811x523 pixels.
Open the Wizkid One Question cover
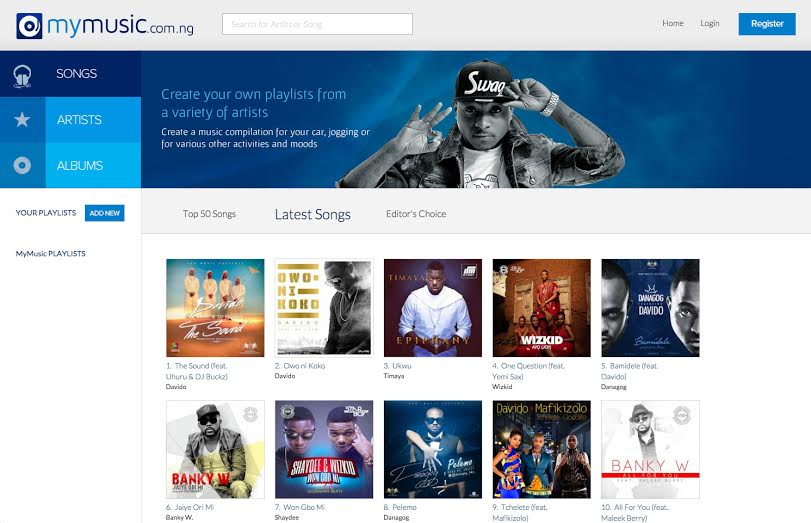pos(541,307)
